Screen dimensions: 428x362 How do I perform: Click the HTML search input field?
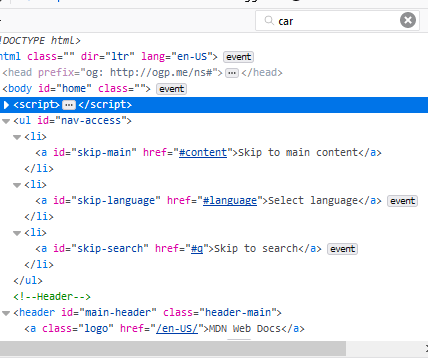337,21
